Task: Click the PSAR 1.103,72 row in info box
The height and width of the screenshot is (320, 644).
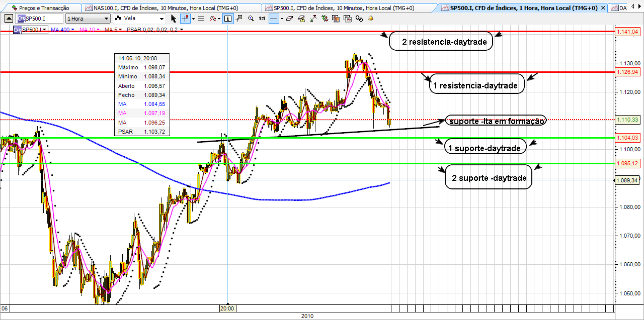Action: tap(142, 132)
